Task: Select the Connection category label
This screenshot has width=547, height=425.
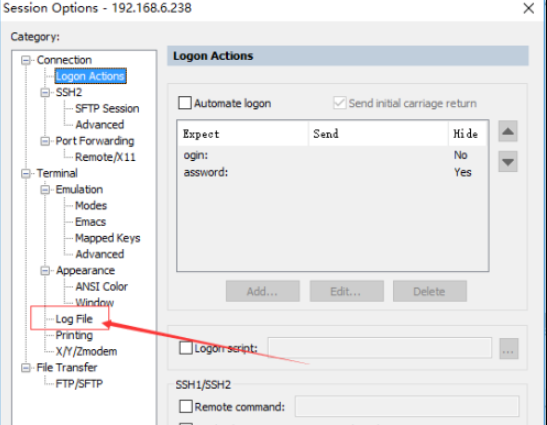Action: (64, 60)
